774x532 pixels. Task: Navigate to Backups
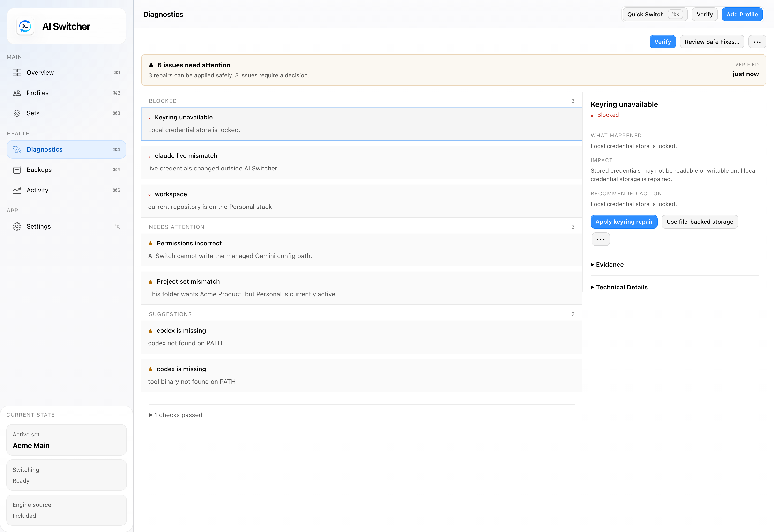(x=66, y=170)
